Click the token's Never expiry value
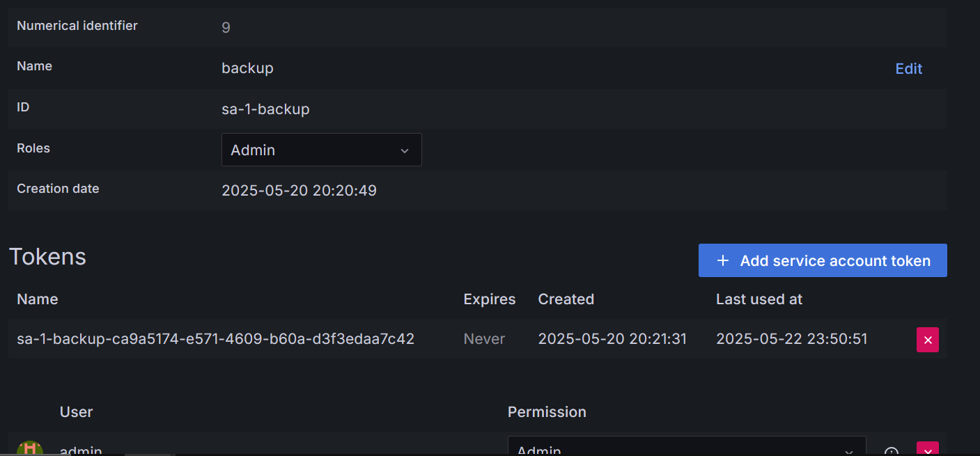Viewport: 980px width, 456px height. pyautogui.click(x=484, y=339)
